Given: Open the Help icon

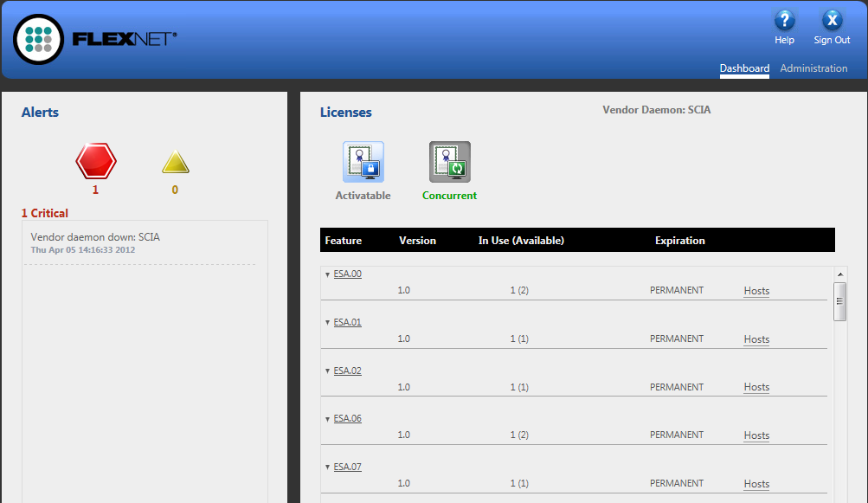Looking at the screenshot, I should point(784,21).
